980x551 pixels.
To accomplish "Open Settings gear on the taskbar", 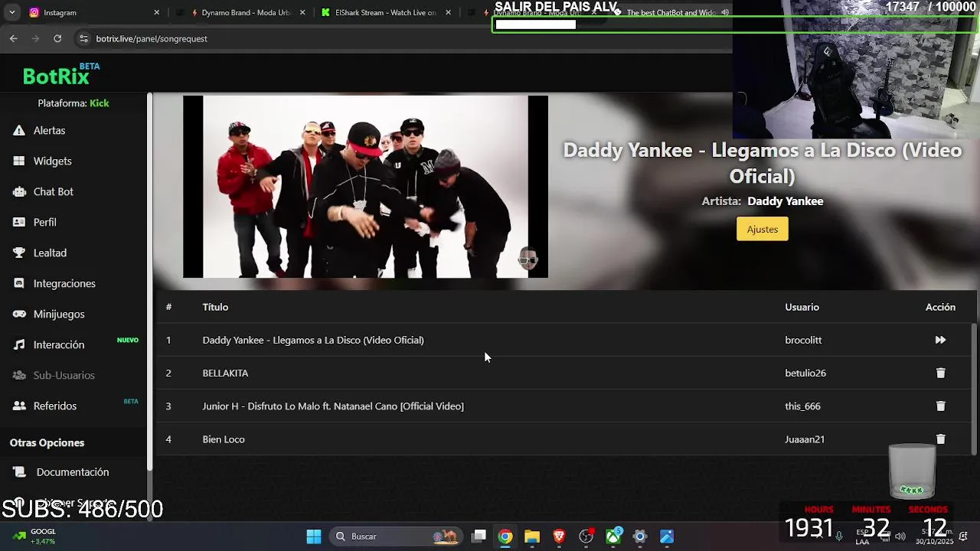I will (x=640, y=536).
